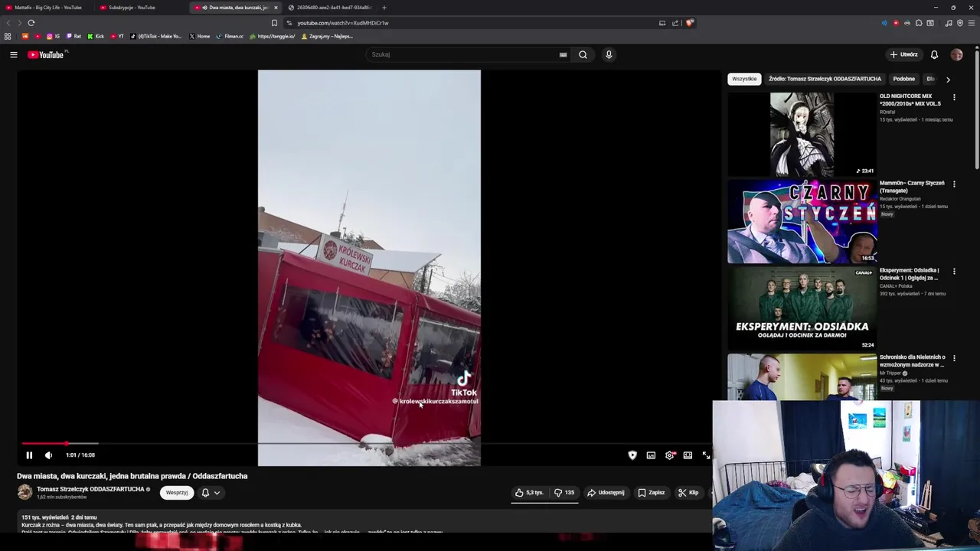
Task: Click the shield icon in player controls
Action: click(x=632, y=455)
